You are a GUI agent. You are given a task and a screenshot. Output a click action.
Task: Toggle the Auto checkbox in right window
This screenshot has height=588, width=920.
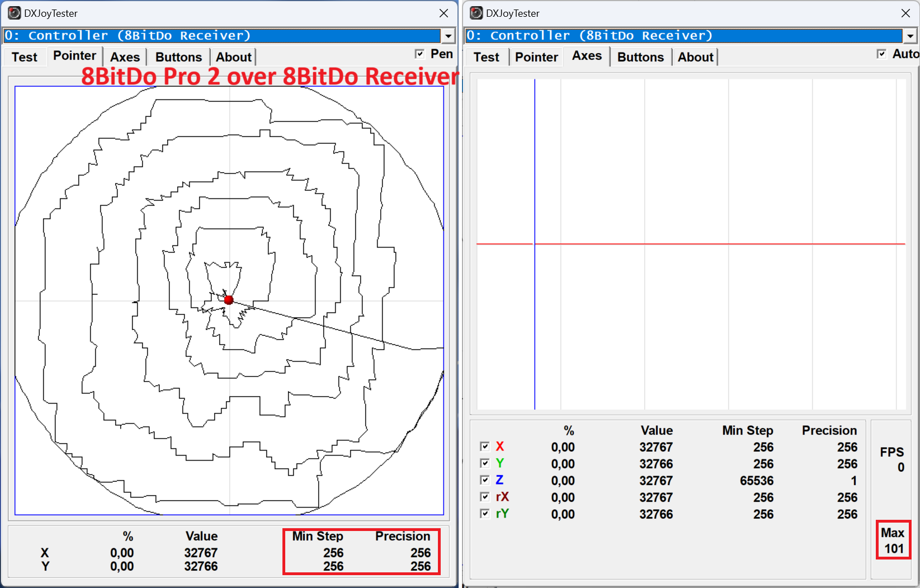click(x=881, y=54)
